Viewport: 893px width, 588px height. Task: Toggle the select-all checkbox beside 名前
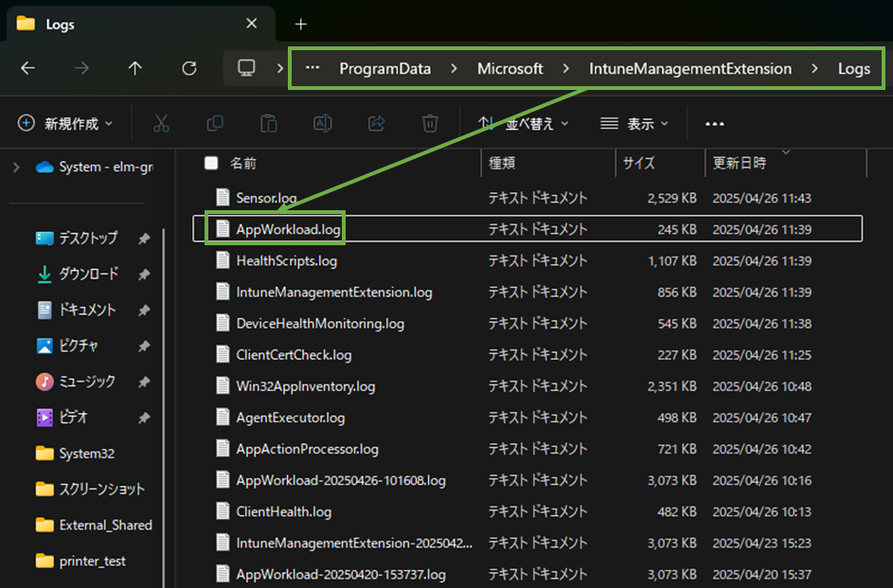(211, 164)
